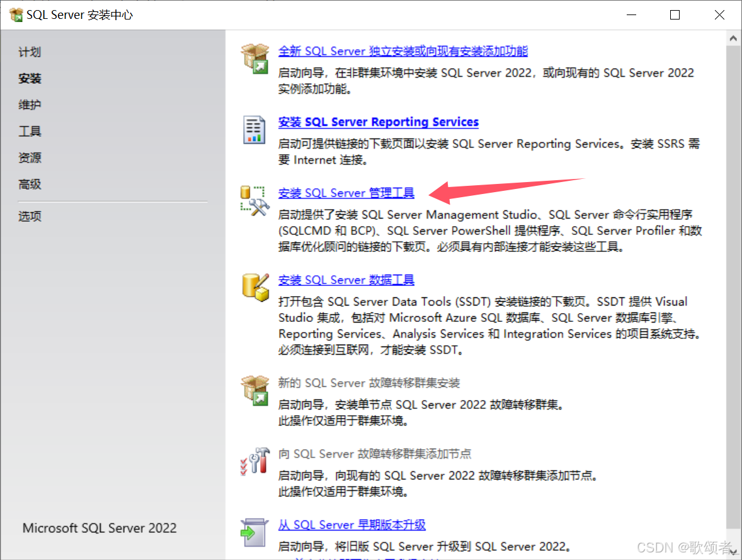The height and width of the screenshot is (560, 742).
Task: Click the SQL Server data tools cylinder icon
Action: (x=255, y=287)
